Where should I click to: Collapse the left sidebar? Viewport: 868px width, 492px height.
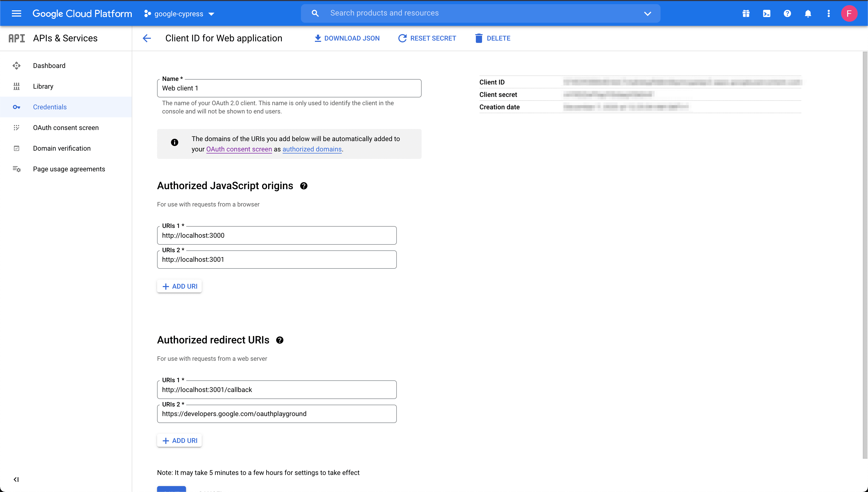[16, 479]
